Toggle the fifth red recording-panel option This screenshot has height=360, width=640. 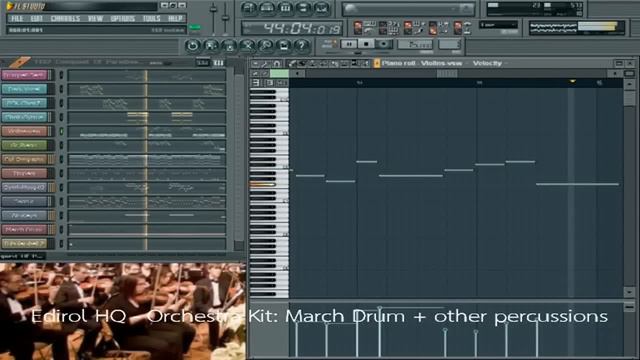[458, 28]
